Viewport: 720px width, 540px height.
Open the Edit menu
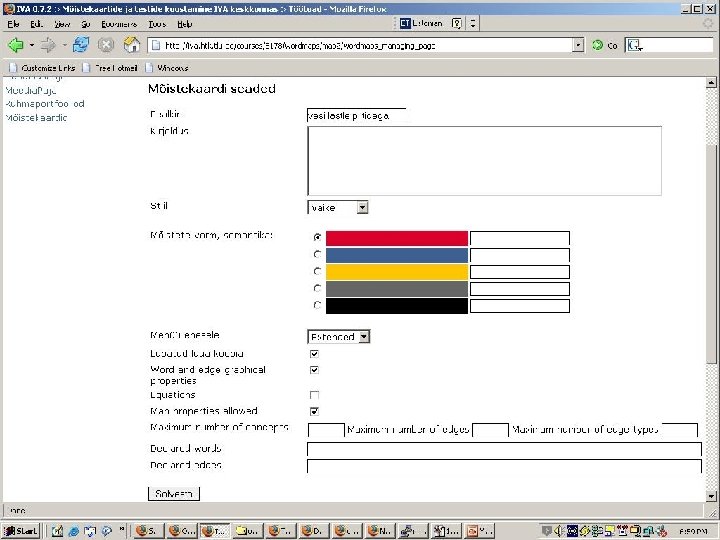point(37,24)
